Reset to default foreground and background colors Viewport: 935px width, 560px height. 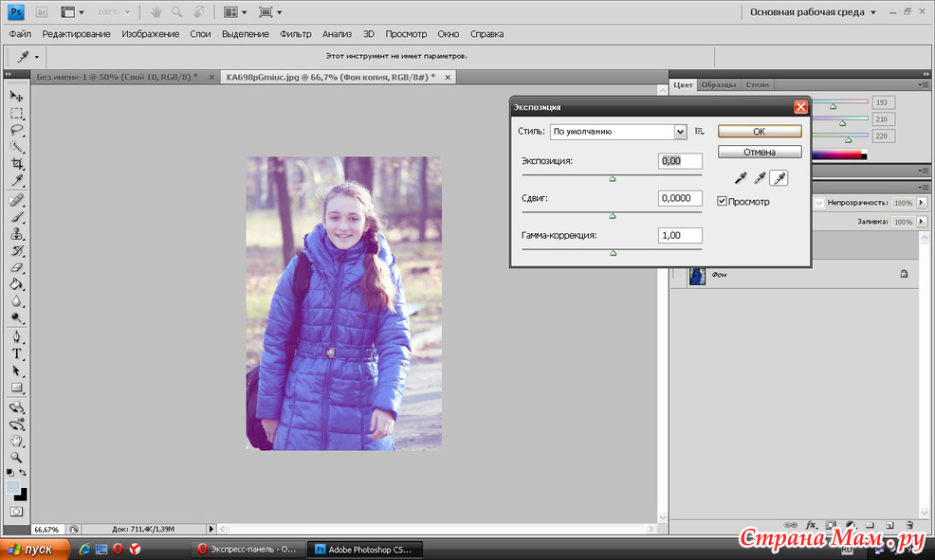tap(9, 473)
